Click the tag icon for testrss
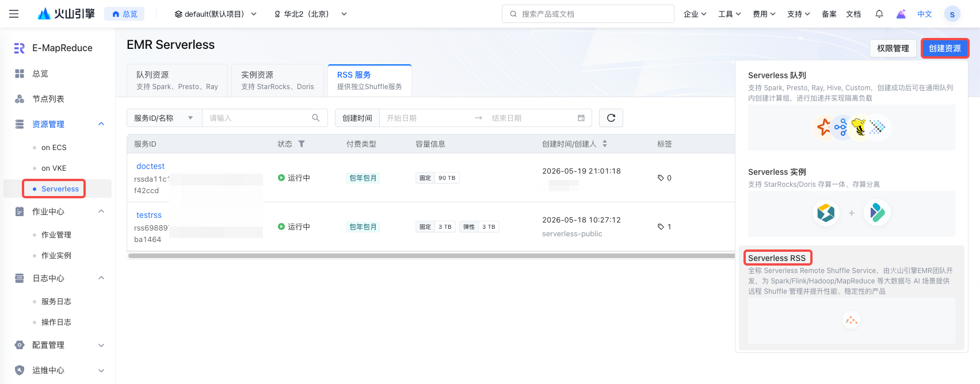The image size is (980, 384). click(661, 227)
